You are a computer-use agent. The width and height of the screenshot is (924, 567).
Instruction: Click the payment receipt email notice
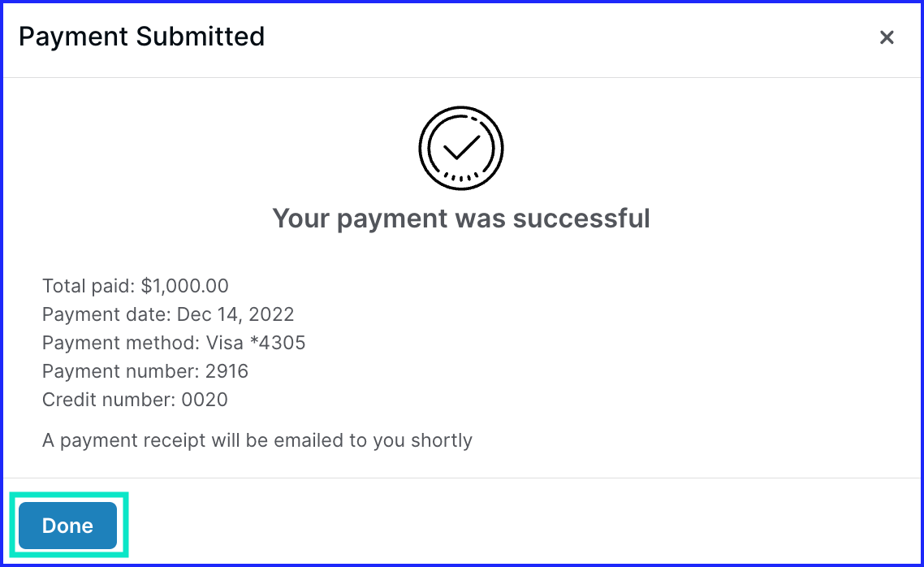click(x=257, y=441)
